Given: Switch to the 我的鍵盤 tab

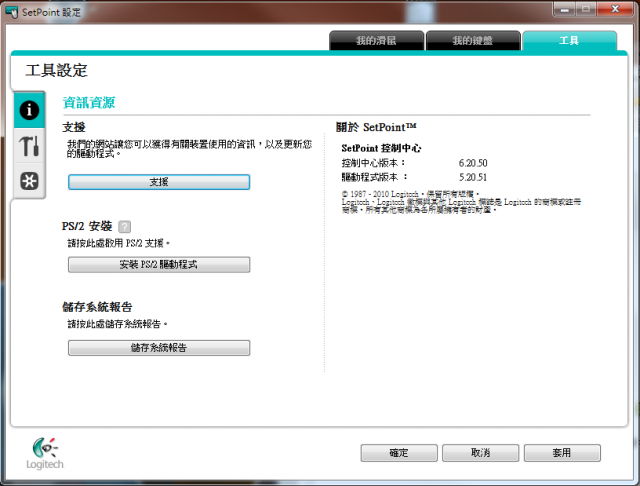Looking at the screenshot, I should coord(473,40).
